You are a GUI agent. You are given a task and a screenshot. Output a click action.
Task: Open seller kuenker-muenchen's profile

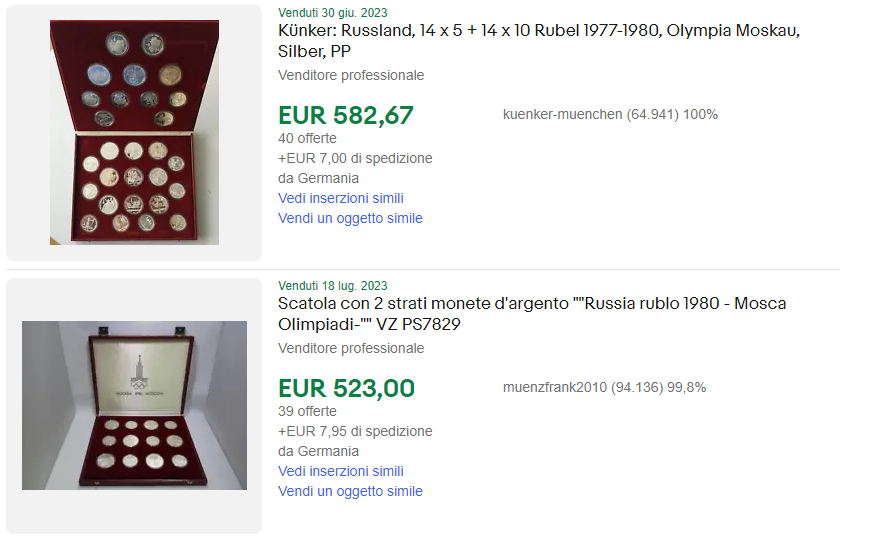563,114
